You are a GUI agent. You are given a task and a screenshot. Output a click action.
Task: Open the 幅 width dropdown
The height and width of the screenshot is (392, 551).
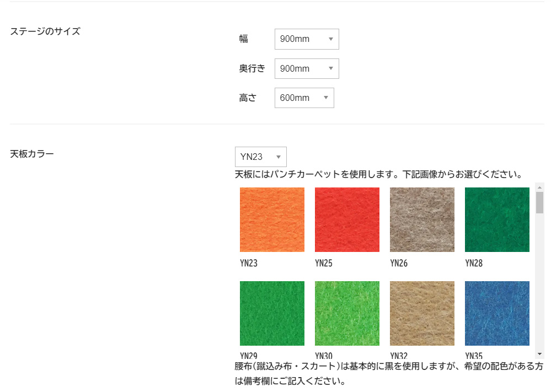click(307, 39)
